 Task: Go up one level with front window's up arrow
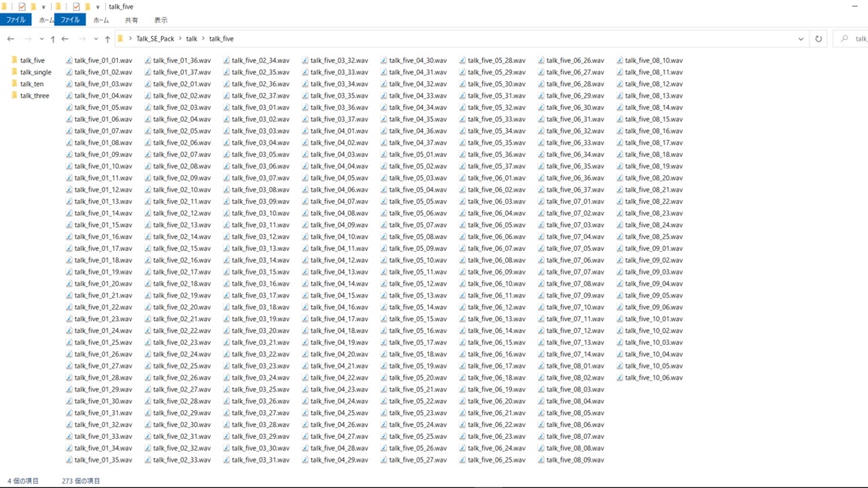pos(108,39)
